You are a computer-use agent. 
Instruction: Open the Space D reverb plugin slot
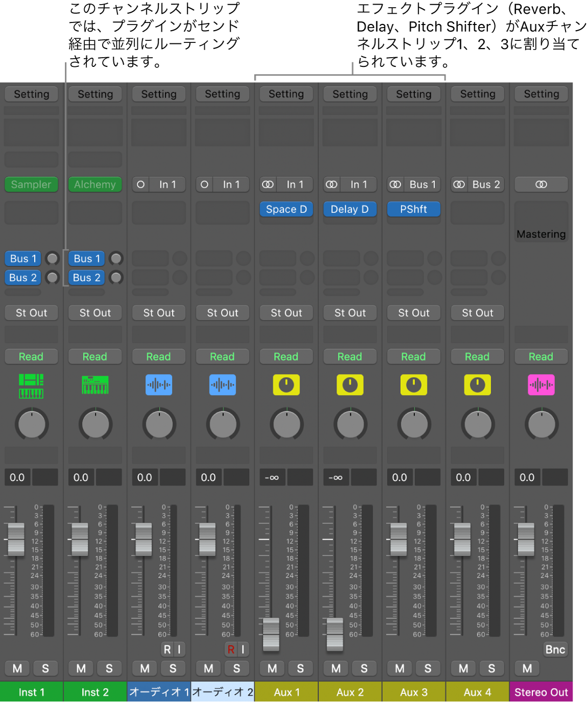(286, 209)
